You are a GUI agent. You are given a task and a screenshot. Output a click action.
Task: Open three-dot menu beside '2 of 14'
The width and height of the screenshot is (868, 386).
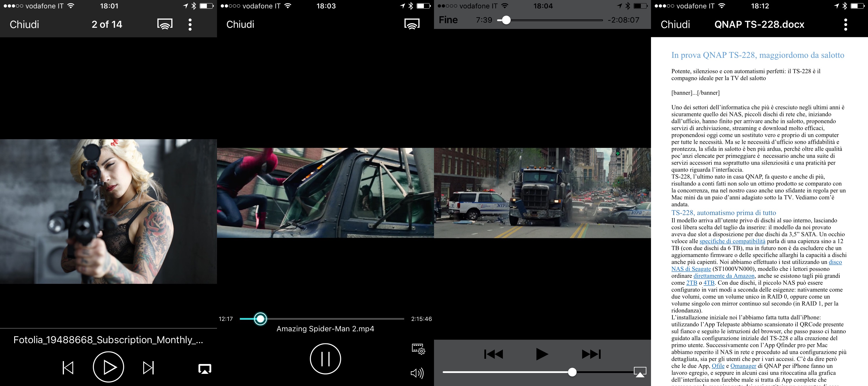click(190, 25)
